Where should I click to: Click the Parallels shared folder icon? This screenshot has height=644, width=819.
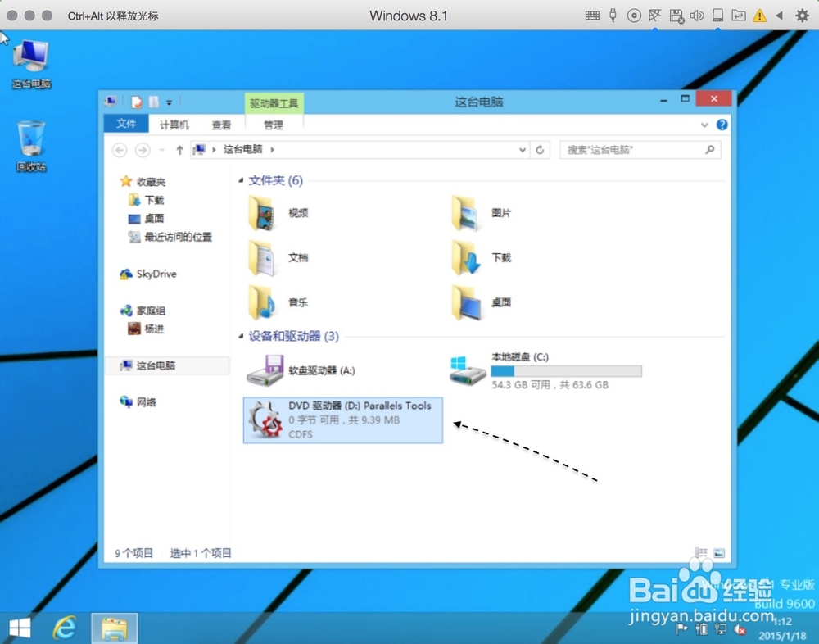(x=739, y=16)
